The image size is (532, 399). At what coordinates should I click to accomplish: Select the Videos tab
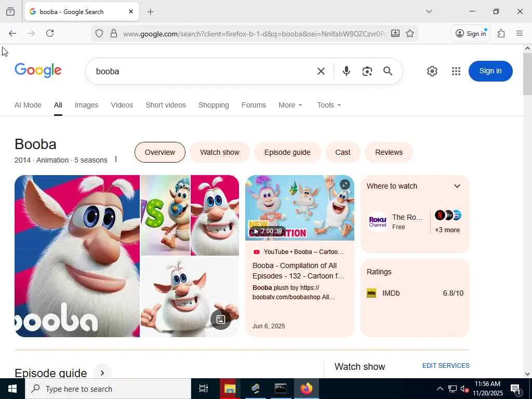[x=122, y=105]
